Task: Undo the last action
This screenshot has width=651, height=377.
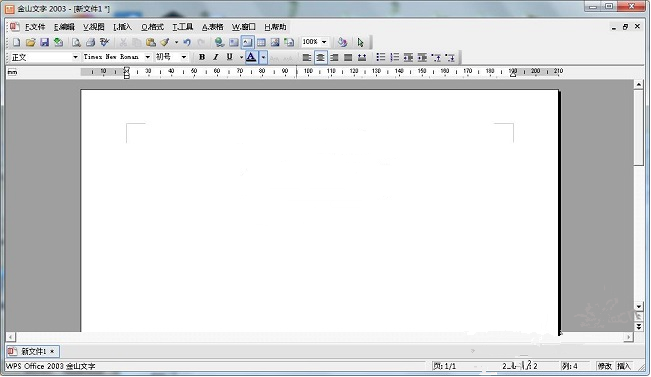Action: point(187,42)
